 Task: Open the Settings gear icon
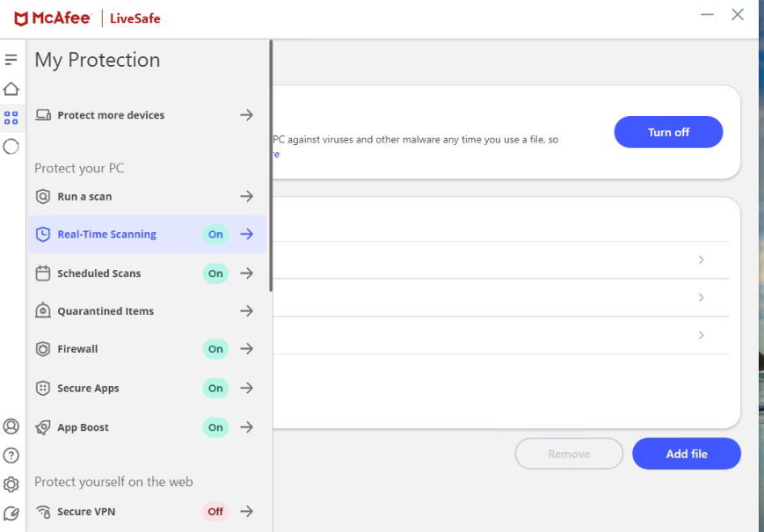pos(11,485)
